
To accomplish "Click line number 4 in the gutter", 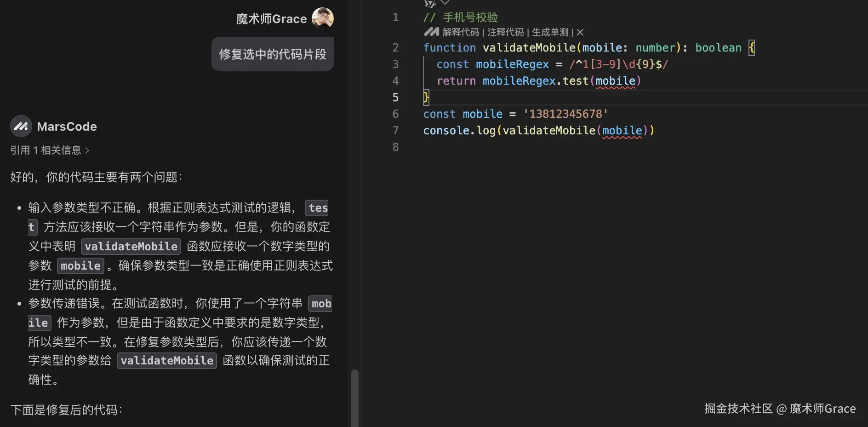I will click(395, 81).
